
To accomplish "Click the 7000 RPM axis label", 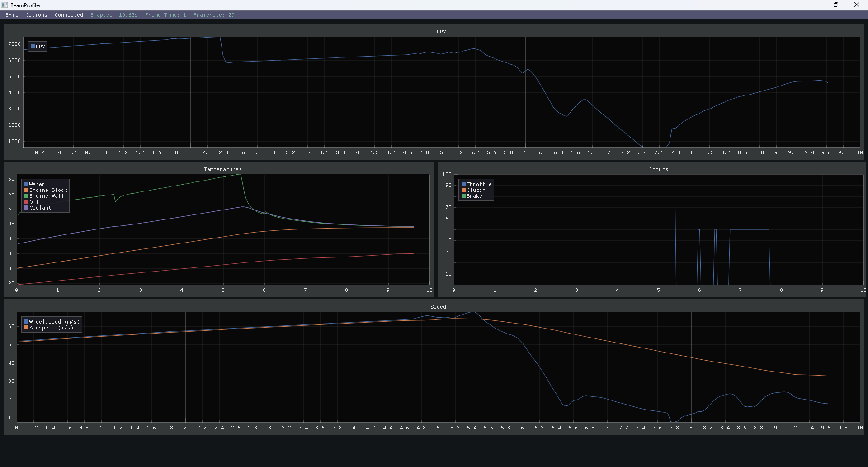I will point(14,44).
